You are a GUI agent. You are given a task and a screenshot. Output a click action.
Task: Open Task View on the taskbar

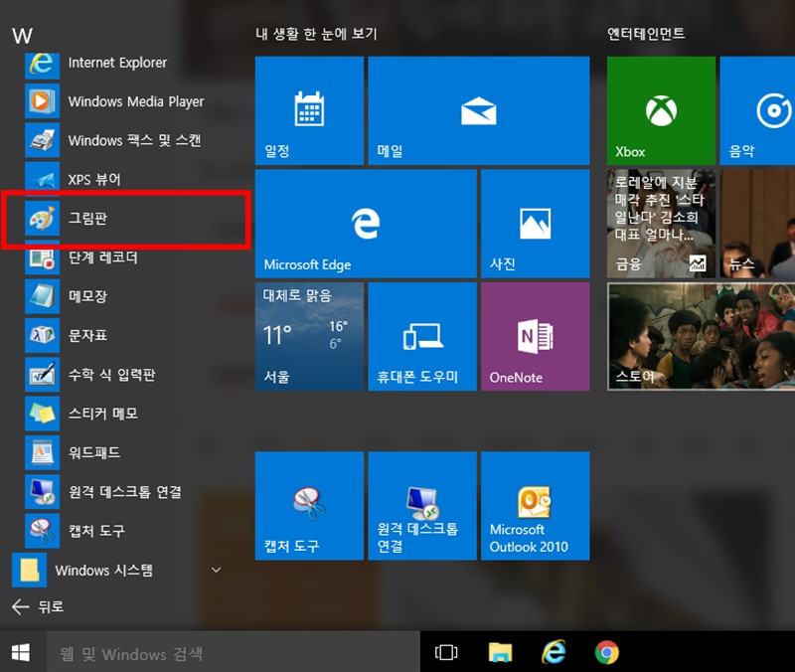pos(446,653)
